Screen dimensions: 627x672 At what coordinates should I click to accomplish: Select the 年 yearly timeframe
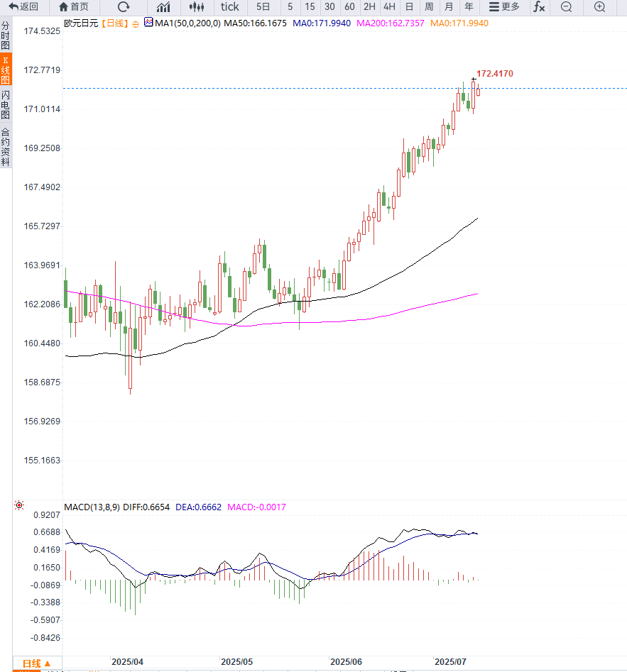469,7
